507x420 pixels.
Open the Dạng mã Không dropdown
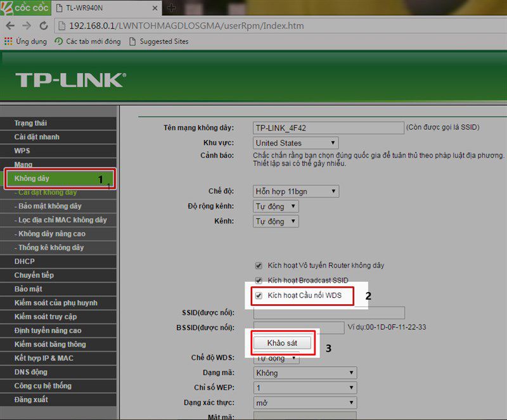[x=305, y=372]
